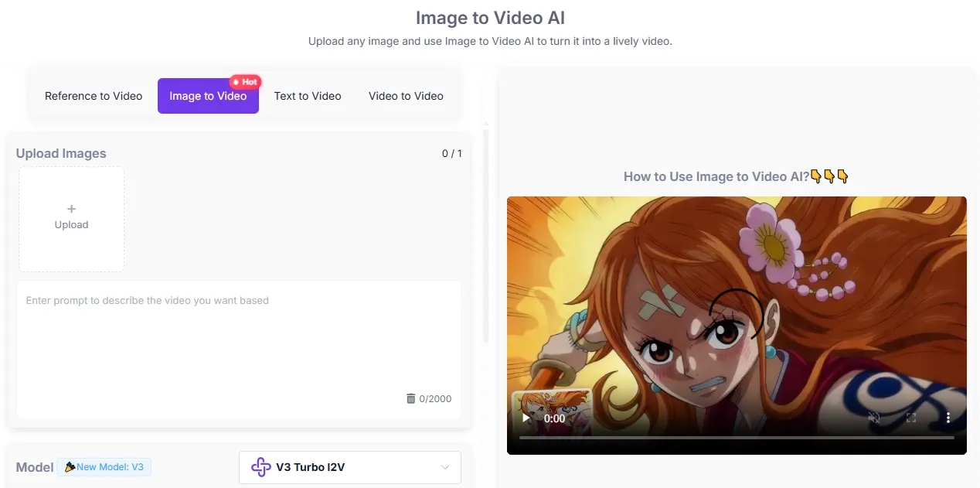980x488 pixels.
Task: Open the V3 Turbo I2V model dropdown
Action: (x=349, y=467)
